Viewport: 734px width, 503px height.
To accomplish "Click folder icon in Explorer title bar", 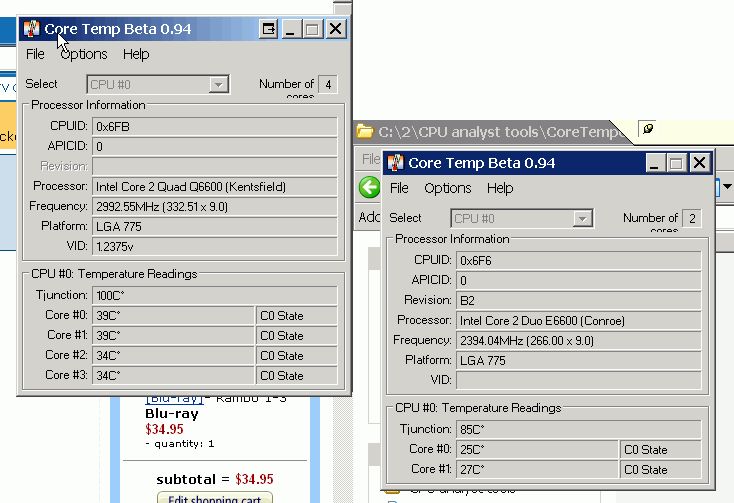I will 365,131.
